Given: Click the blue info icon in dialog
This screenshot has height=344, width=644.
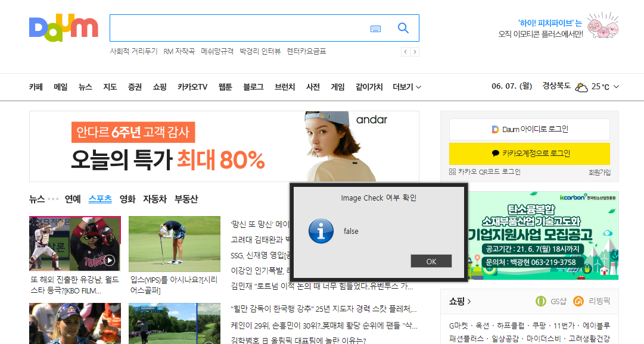Looking at the screenshot, I should pos(321,231).
